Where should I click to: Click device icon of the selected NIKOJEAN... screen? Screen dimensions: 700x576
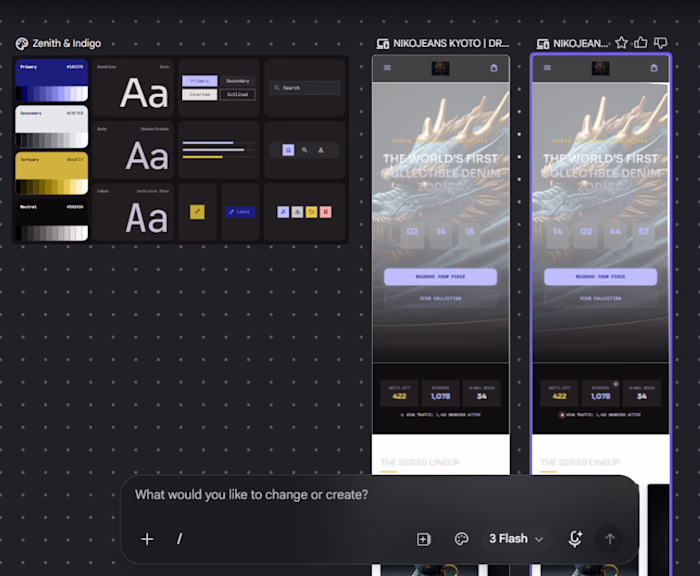coord(543,44)
